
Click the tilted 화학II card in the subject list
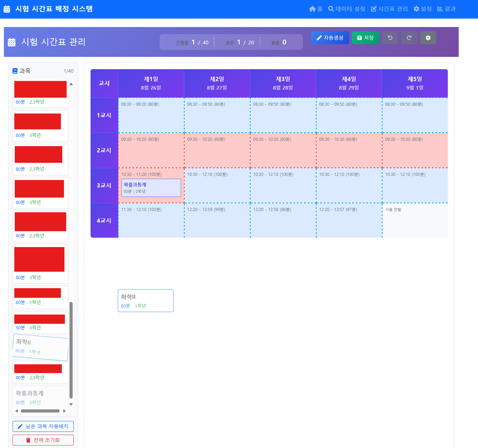click(40, 347)
